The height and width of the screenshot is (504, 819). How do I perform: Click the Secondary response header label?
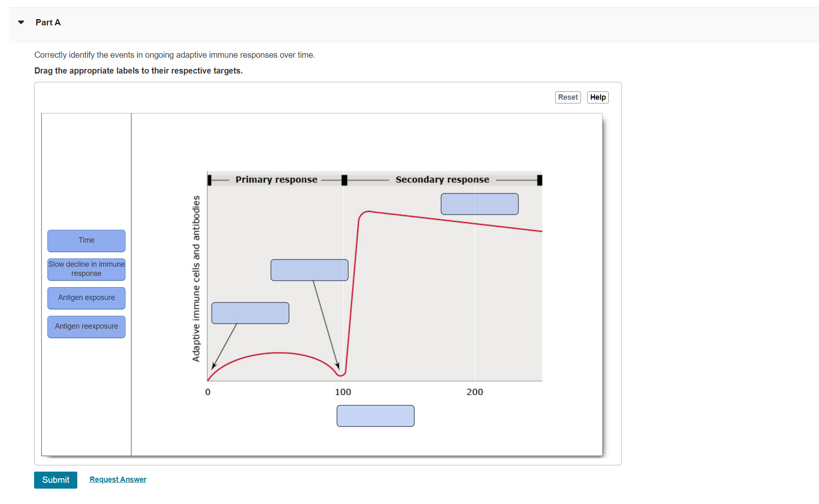(x=442, y=179)
